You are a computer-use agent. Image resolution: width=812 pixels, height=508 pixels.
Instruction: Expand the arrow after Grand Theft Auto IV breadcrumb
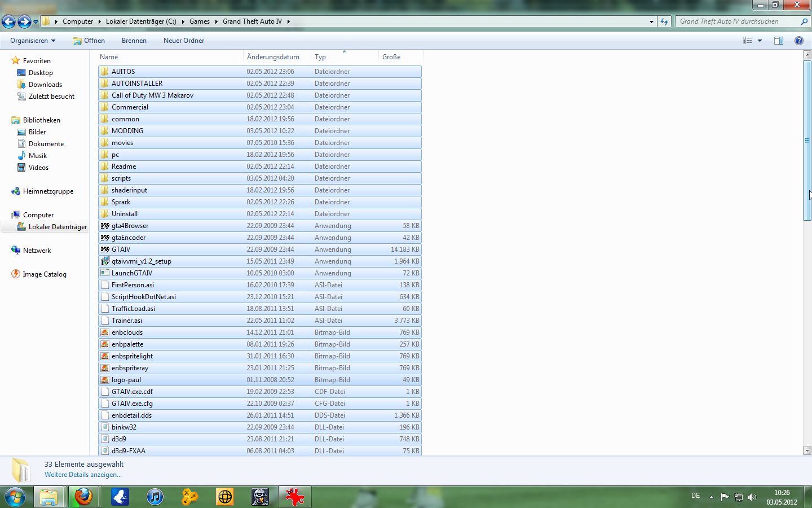tap(289, 21)
